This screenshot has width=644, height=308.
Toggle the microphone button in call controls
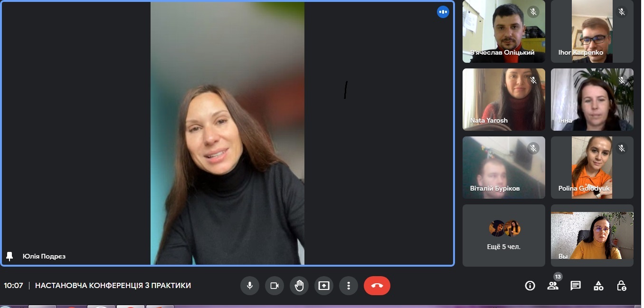tap(249, 286)
